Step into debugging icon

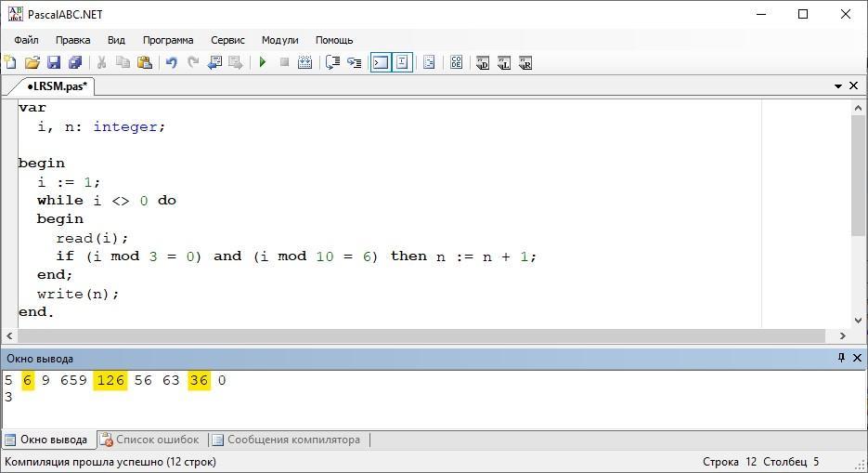pyautogui.click(x=355, y=62)
